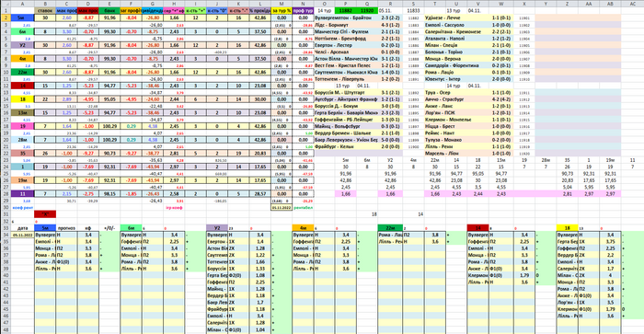The image size is (644, 334).
Task: Click the 'Лідс - Борнмут' match cell
Action: (346, 25)
